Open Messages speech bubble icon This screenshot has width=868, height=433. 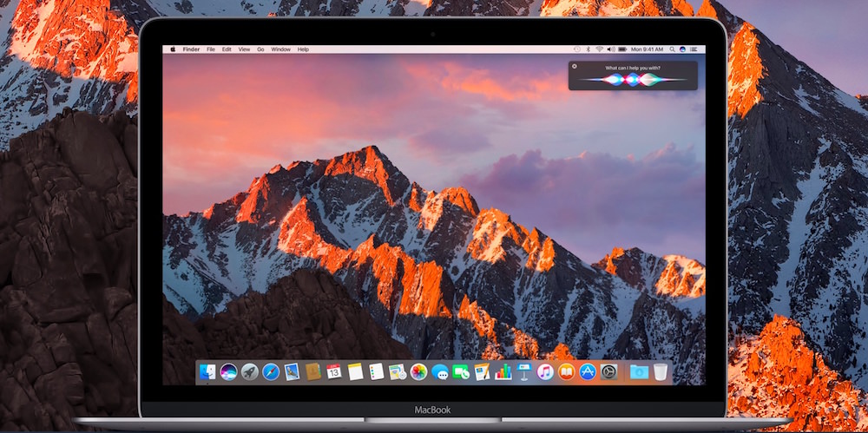tap(440, 372)
